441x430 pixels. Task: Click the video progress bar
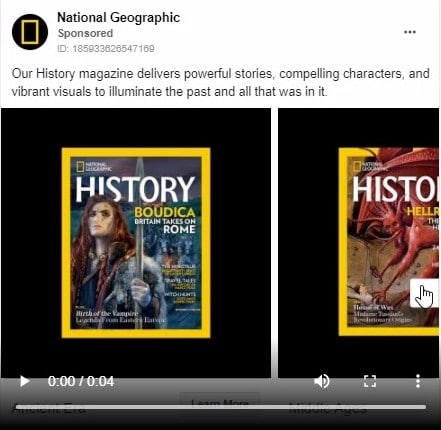click(x=220, y=407)
